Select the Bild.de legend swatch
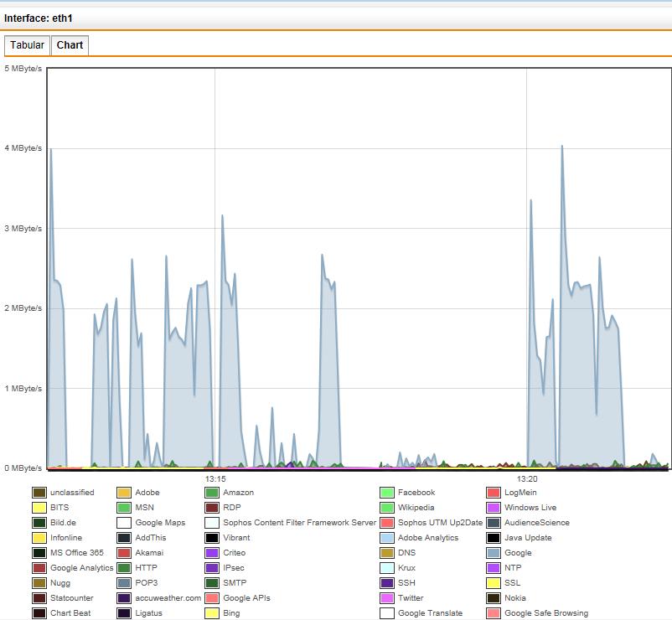The width and height of the screenshot is (672, 620). coord(39,523)
